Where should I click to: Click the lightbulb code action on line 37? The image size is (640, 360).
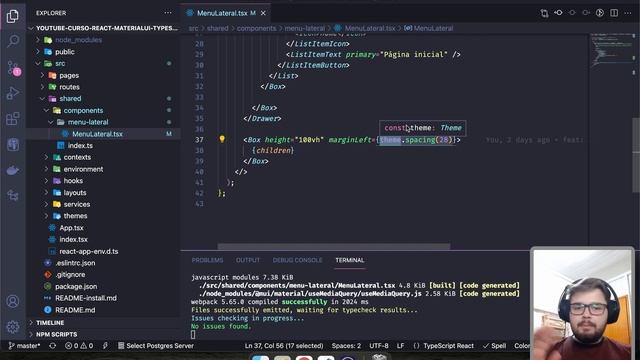[x=222, y=139]
